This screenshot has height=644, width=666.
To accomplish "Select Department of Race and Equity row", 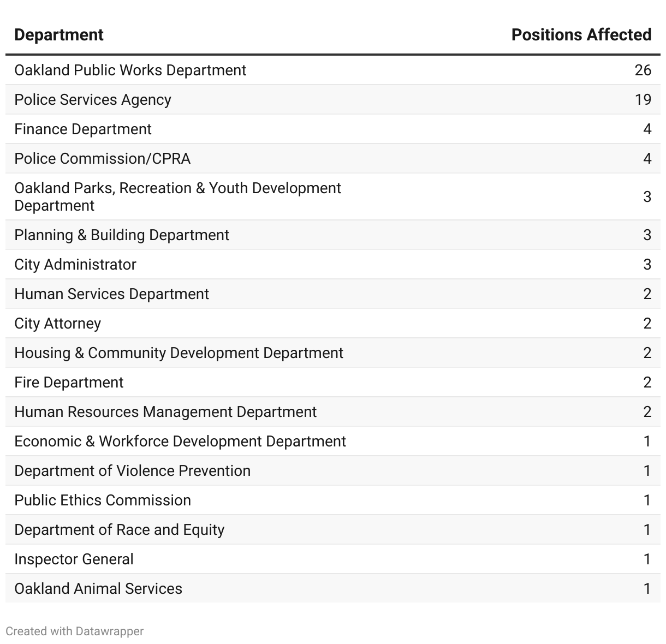I will [x=333, y=529].
